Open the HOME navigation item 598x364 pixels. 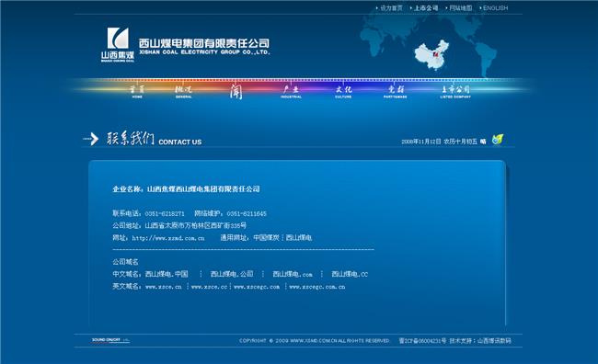[137, 92]
